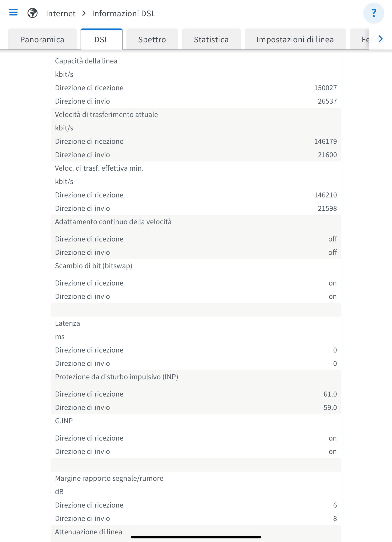The width and height of the screenshot is (392, 542).
Task: Click the Informazioni DSL breadcrumb title
Action: click(x=124, y=13)
